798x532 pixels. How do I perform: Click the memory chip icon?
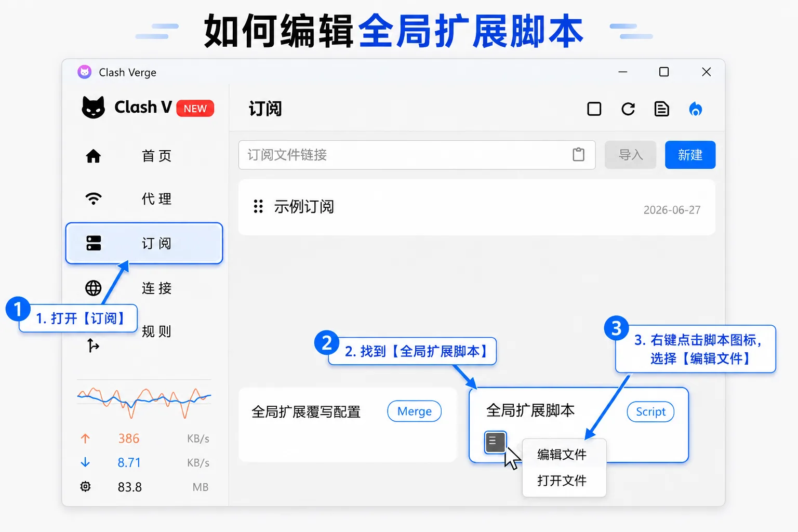[x=86, y=487]
